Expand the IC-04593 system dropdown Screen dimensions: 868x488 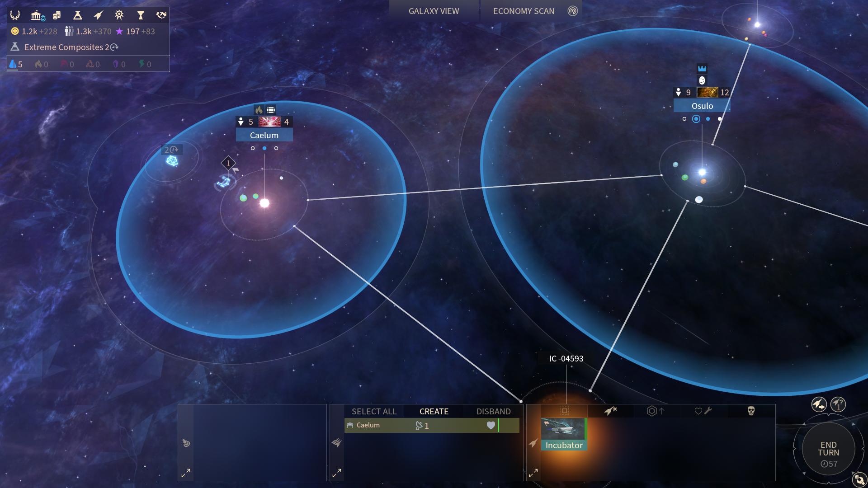click(533, 473)
